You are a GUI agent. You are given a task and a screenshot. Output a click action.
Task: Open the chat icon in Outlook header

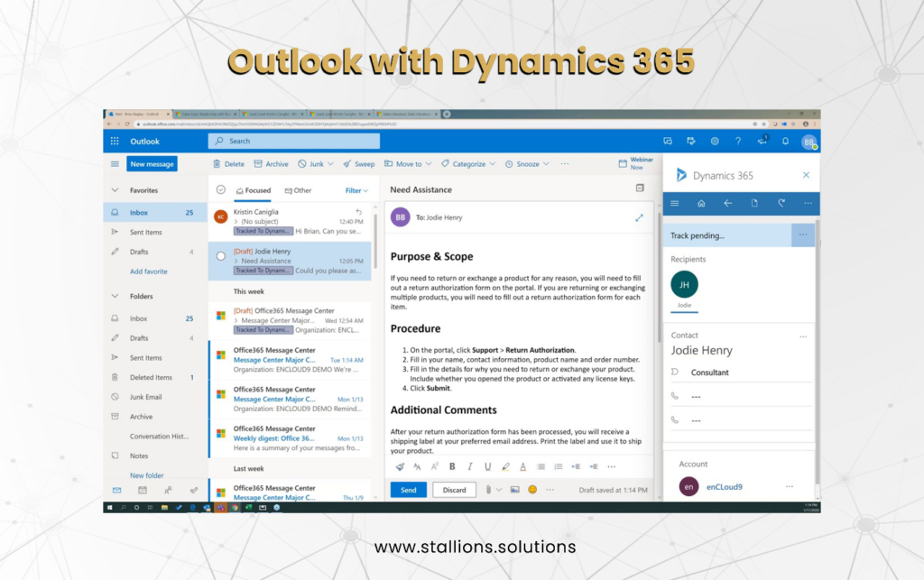tap(668, 142)
